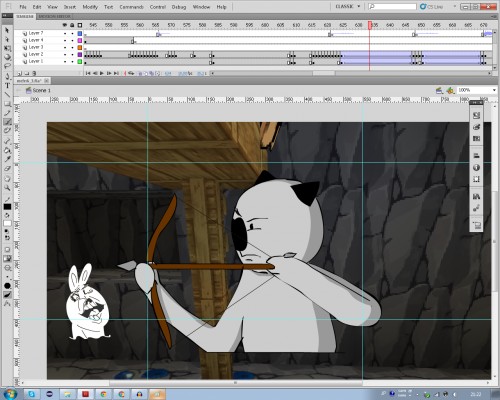Image resolution: width=500 pixels, height=400 pixels.
Task: Toggle visibility of Layer 3
Action: tap(65, 47)
